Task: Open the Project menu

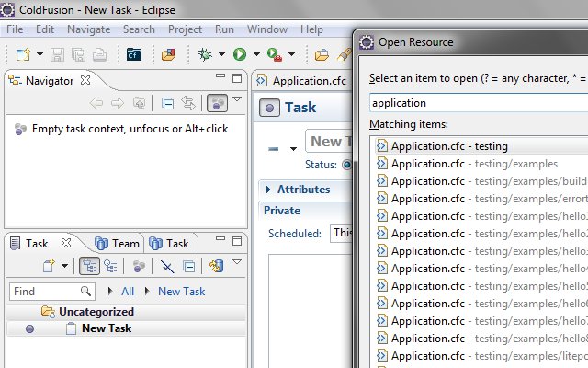Action: coord(185,29)
